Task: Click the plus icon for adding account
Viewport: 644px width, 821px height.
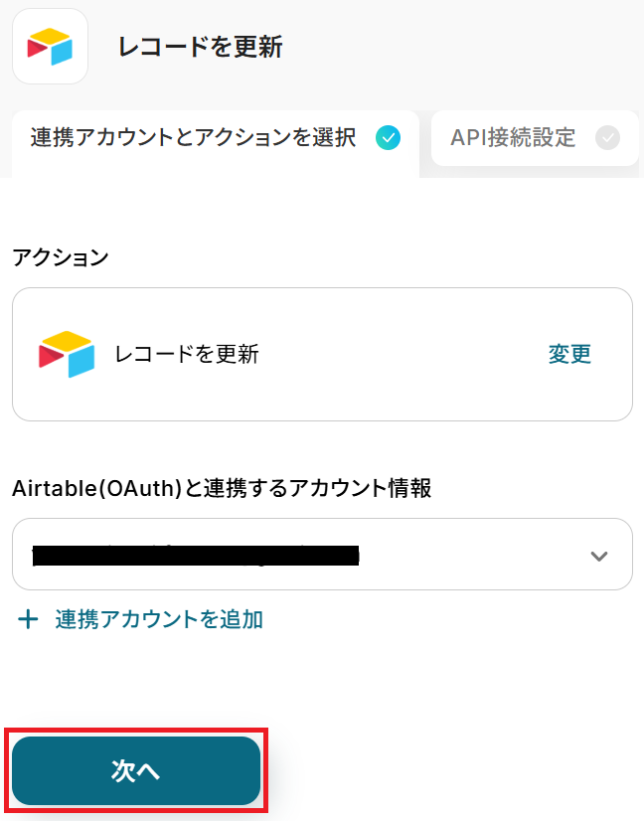Action: (29, 620)
